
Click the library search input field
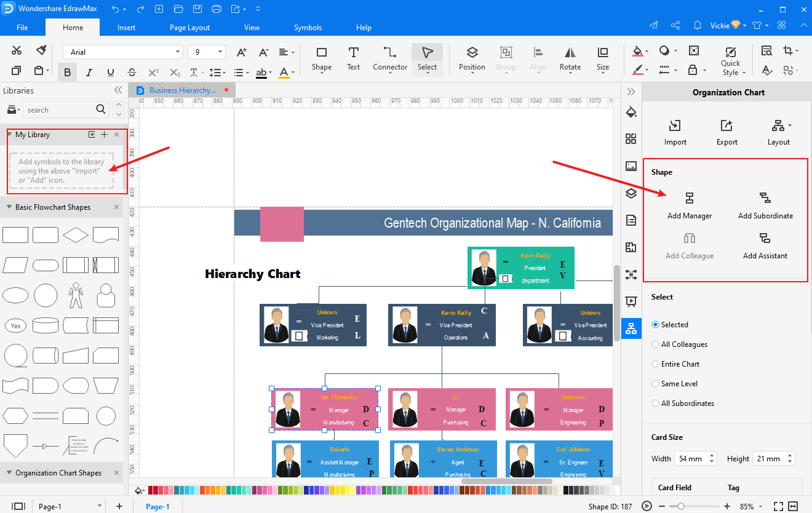pos(60,110)
